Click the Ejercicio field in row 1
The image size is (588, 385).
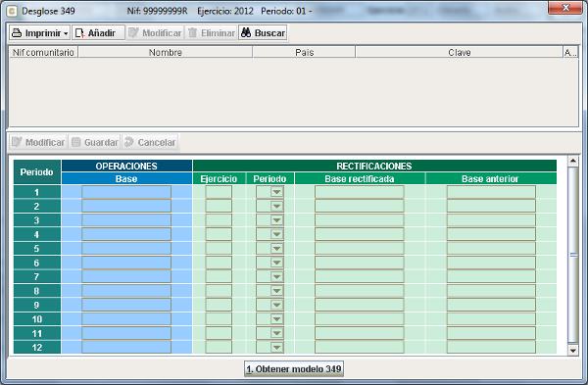(x=219, y=192)
